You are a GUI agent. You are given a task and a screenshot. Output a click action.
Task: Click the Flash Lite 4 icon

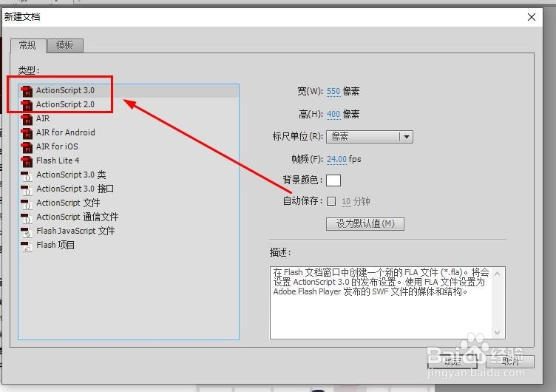coord(27,161)
